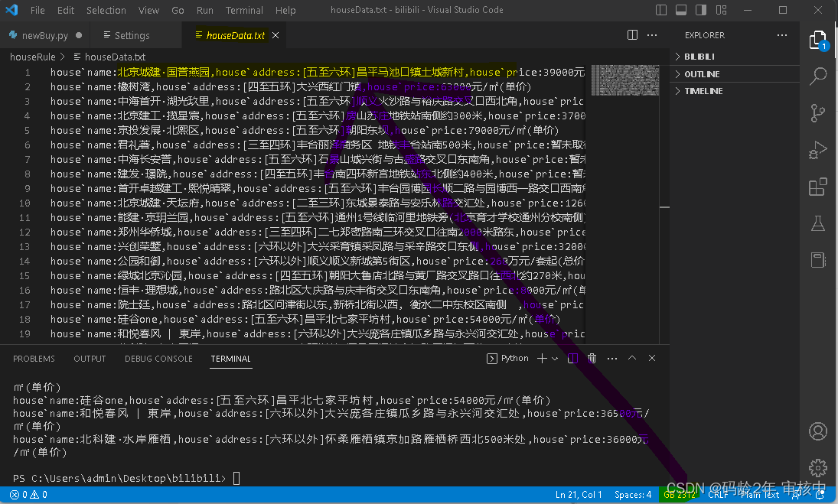Click the editor minimap preview
Image resolution: width=838 pixels, height=504 pixels.
tap(625, 80)
